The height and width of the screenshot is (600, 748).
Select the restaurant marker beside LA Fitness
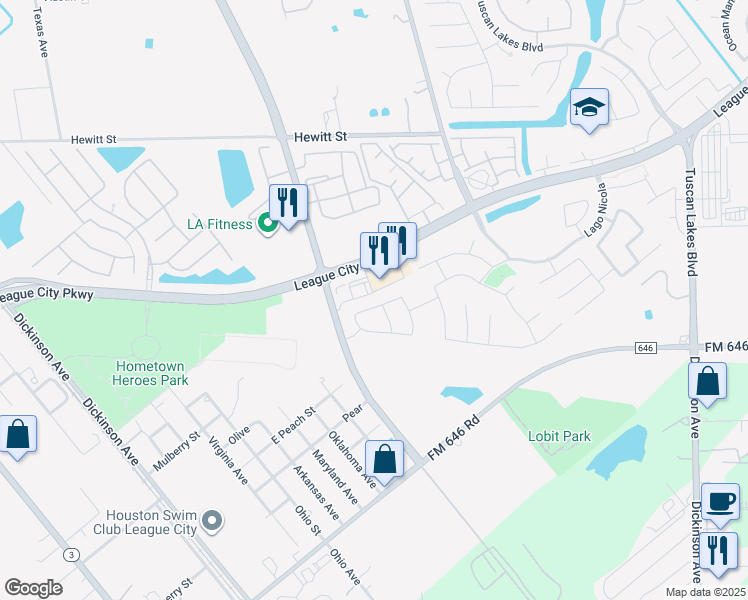coord(288,204)
